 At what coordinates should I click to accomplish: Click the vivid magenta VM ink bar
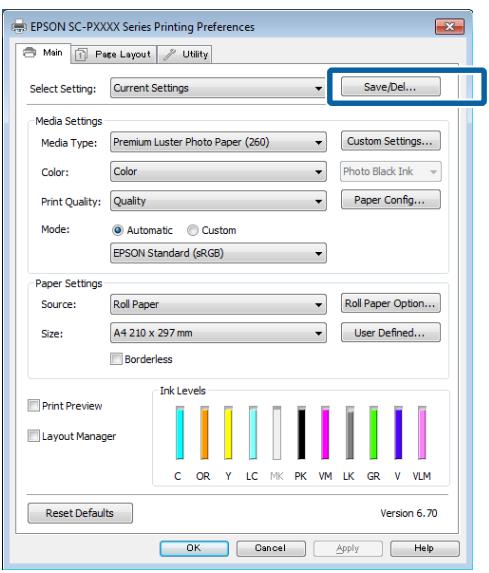(325, 432)
